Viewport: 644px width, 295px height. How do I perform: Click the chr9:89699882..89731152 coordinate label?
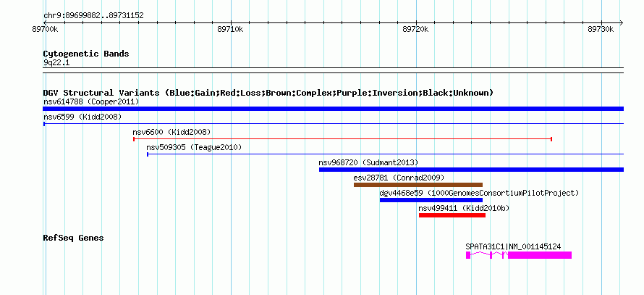93,16
